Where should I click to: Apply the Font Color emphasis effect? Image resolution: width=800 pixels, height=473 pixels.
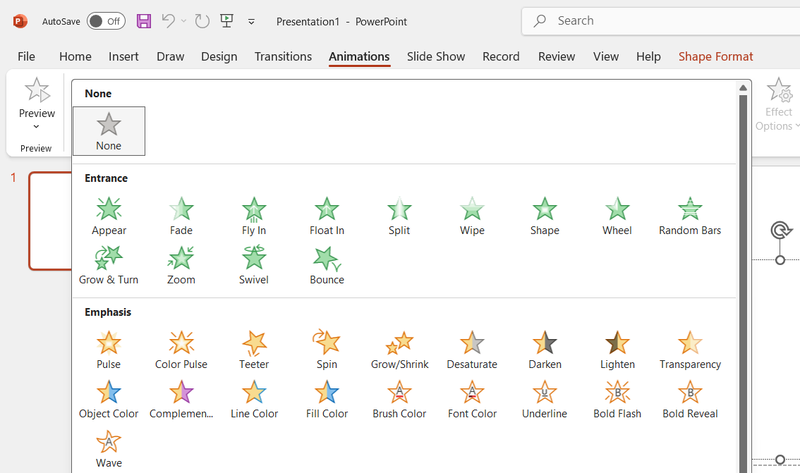pyautogui.click(x=472, y=400)
